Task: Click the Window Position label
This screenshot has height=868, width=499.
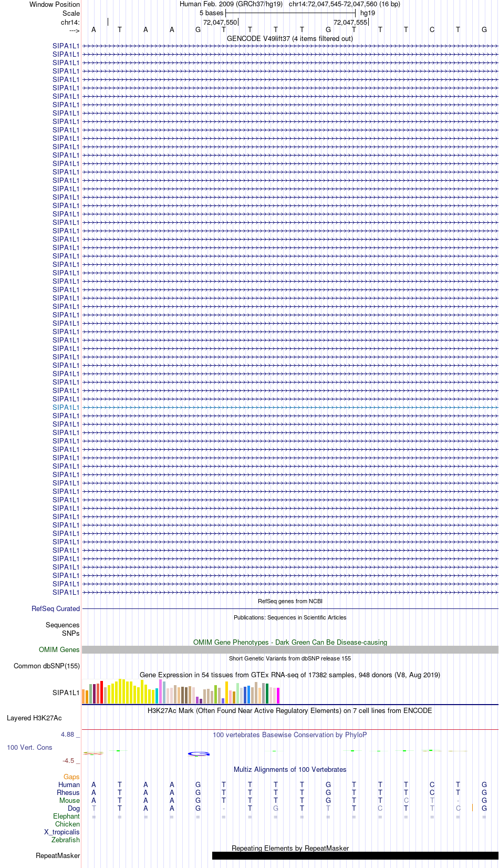Action: click(55, 4)
